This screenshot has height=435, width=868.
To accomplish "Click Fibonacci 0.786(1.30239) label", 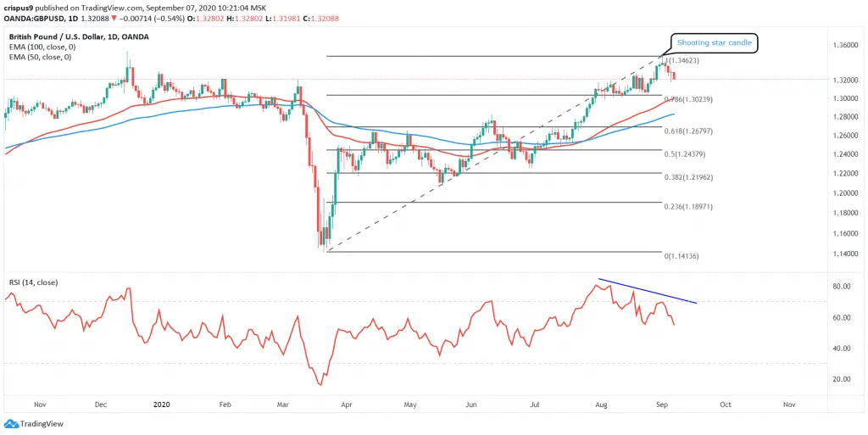I will (x=688, y=99).
